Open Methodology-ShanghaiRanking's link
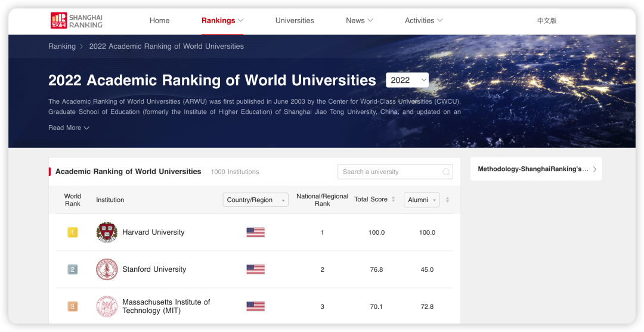Viewport: 644px width, 332px height. 536,169
